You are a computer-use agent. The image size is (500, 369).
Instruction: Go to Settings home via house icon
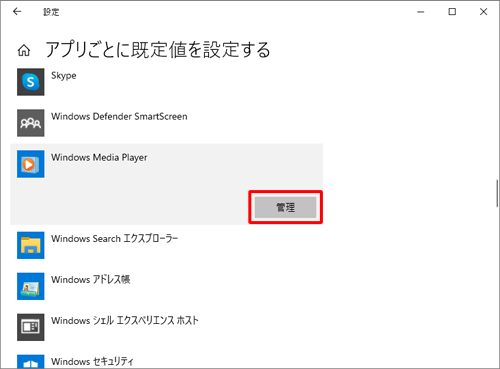click(24, 51)
